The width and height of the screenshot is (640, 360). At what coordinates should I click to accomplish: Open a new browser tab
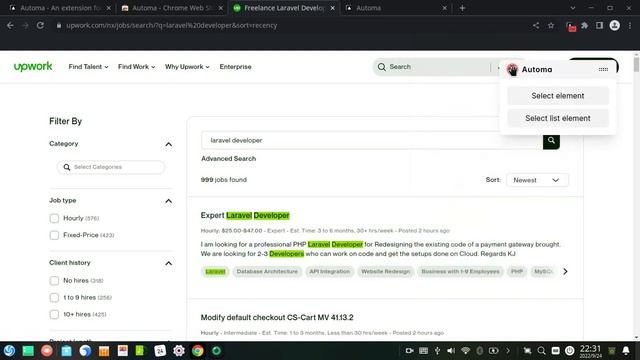point(462,8)
